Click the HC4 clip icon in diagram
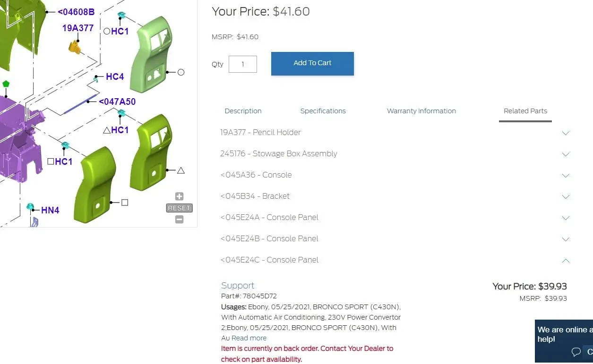 (96, 80)
